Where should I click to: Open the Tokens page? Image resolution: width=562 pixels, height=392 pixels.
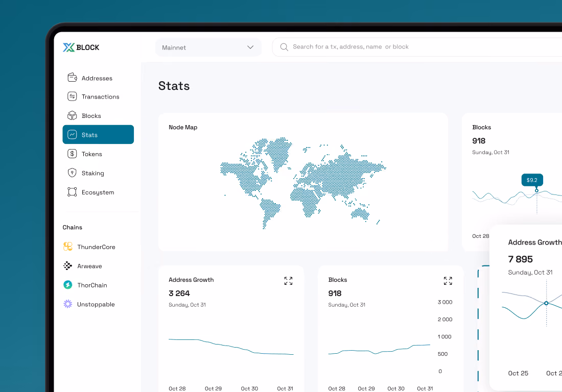pyautogui.click(x=98, y=154)
